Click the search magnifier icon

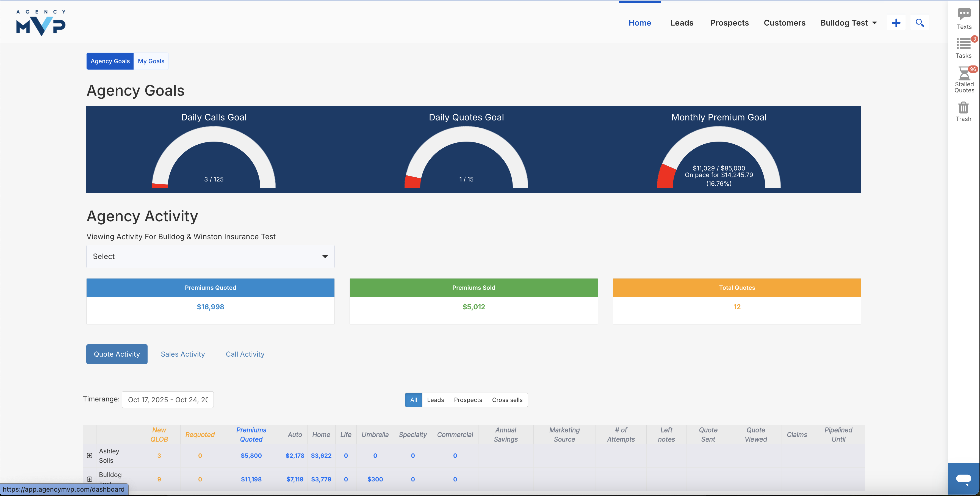click(x=920, y=23)
